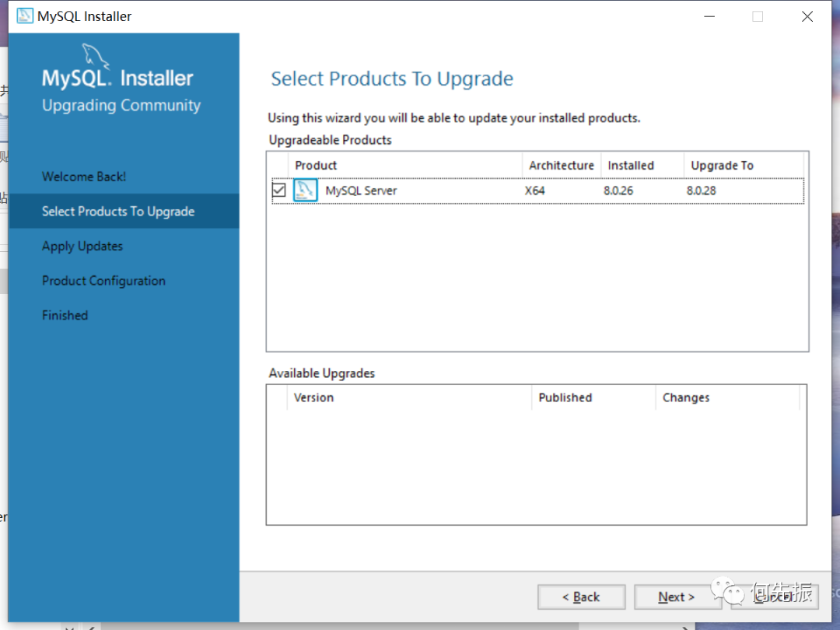Click the Changes column header

click(x=727, y=397)
